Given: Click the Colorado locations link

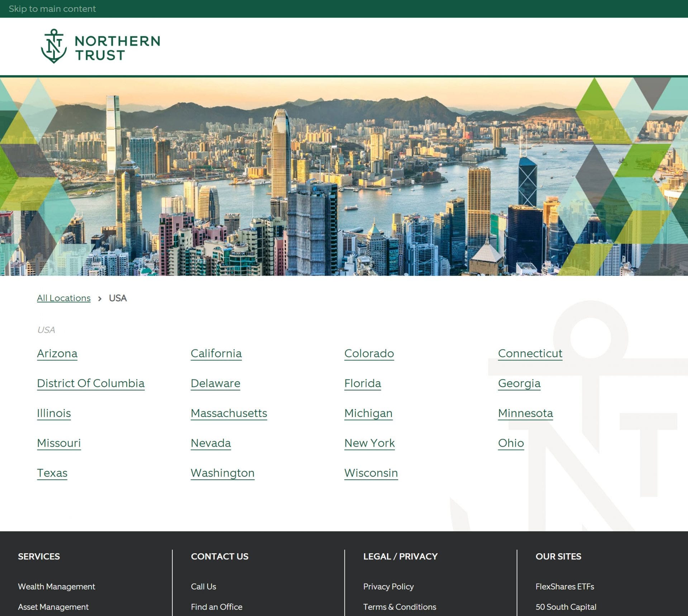Looking at the screenshot, I should coord(368,354).
